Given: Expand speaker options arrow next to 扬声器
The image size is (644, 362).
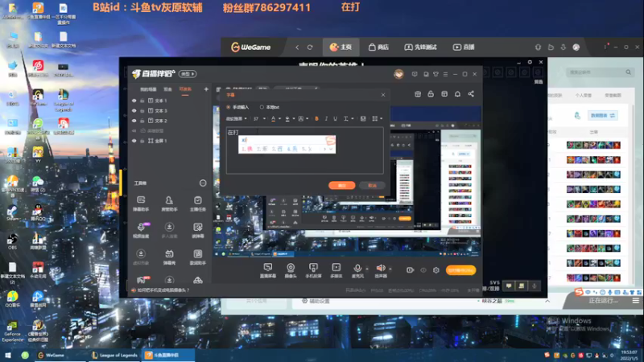Looking at the screenshot, I should (390, 269).
